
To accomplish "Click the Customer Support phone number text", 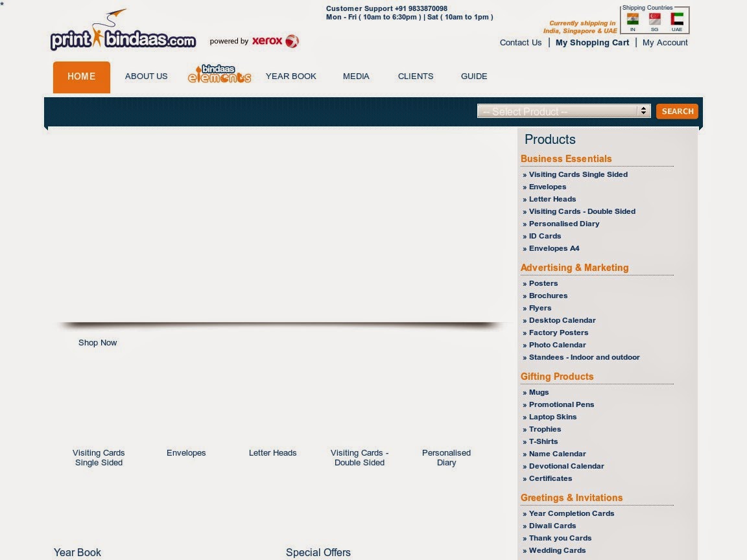I will 386,8.
